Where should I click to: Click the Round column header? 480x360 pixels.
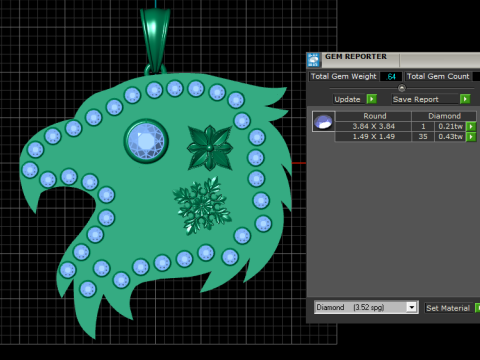(x=374, y=116)
